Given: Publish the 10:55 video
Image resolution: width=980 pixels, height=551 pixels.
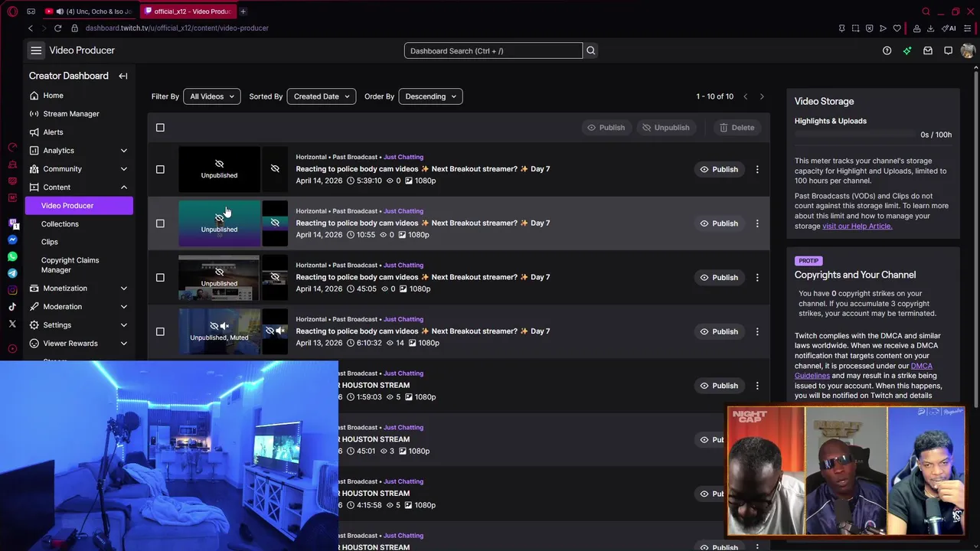Looking at the screenshot, I should click(718, 223).
